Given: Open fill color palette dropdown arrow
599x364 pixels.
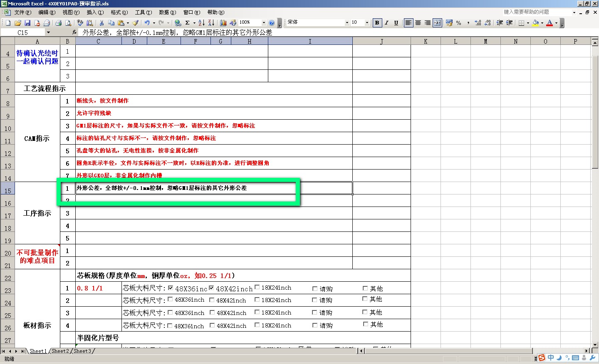Looking at the screenshot, I should pos(542,23).
